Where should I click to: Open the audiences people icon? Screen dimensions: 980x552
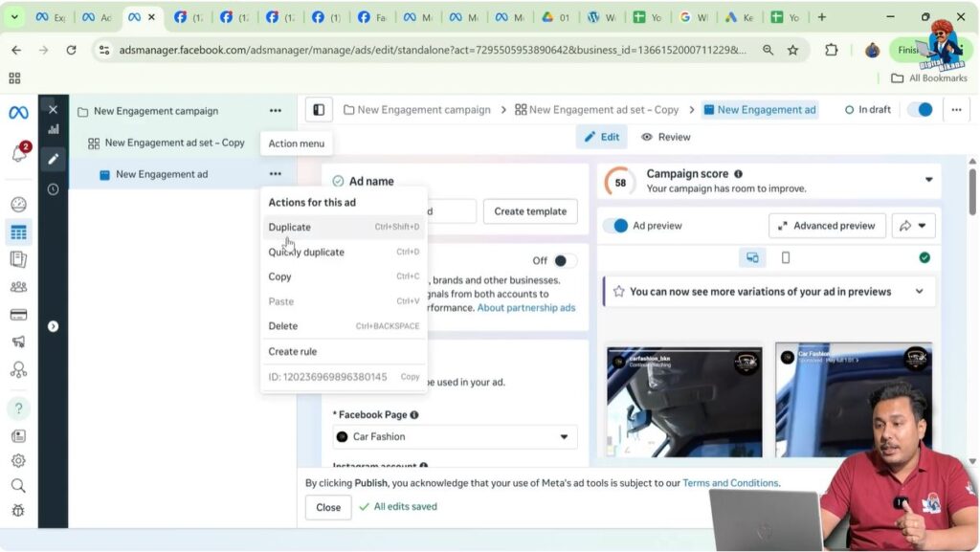[x=19, y=287]
